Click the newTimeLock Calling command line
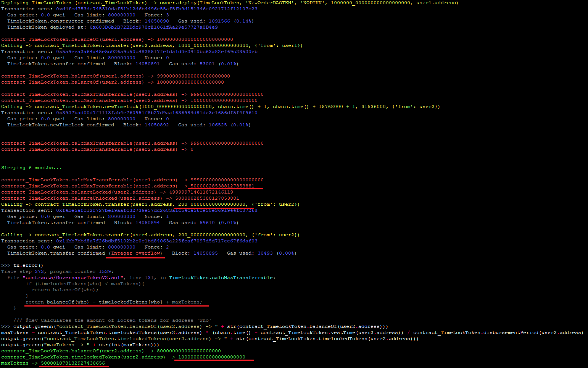The width and height of the screenshot is (588, 368). click(x=221, y=107)
